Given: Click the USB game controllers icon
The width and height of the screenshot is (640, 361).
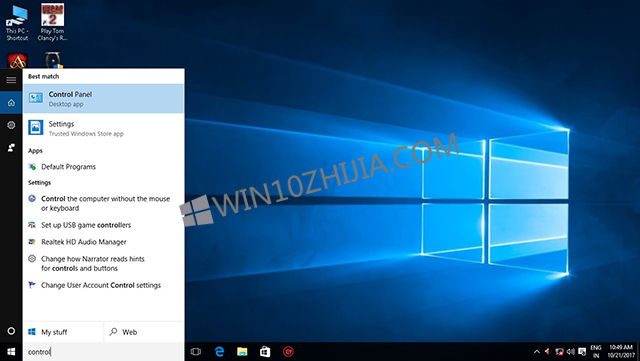Looking at the screenshot, I should 32,225.
